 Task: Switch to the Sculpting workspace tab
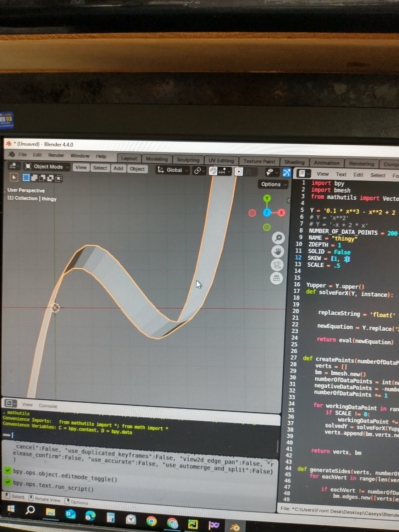pos(188,160)
